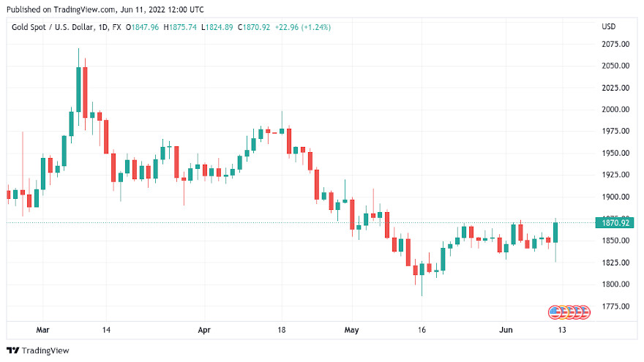The image size is (644, 362).
Task: Click the leftmost US flag economic event icon
Action: click(556, 312)
